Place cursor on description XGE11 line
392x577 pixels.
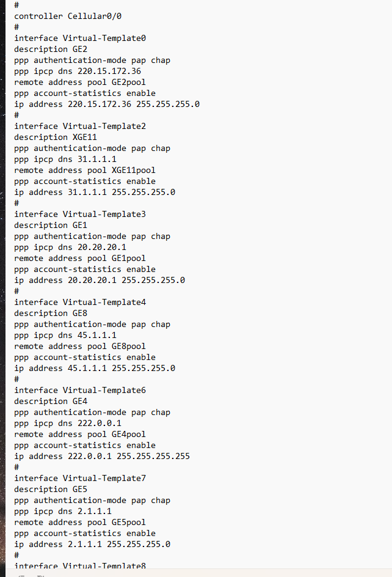[56, 137]
